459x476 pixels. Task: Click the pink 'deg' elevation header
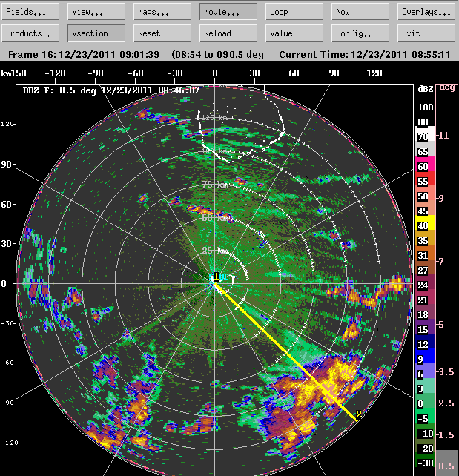click(x=447, y=87)
